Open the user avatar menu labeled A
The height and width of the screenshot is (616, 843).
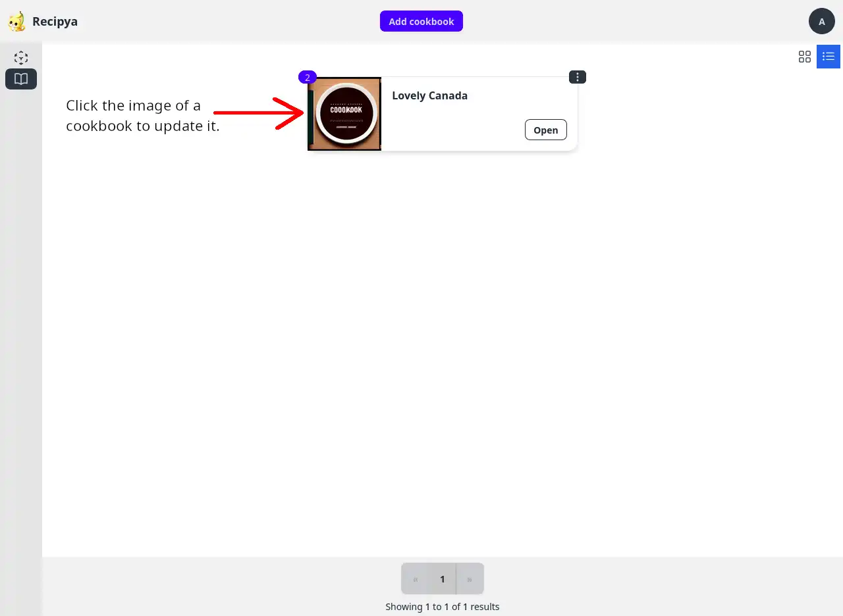(x=822, y=21)
